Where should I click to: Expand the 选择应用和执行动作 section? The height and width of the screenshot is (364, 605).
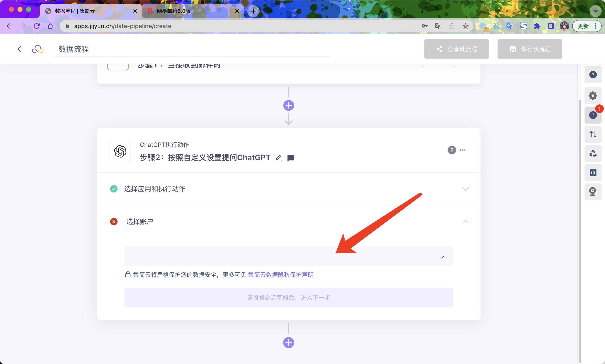click(x=465, y=189)
